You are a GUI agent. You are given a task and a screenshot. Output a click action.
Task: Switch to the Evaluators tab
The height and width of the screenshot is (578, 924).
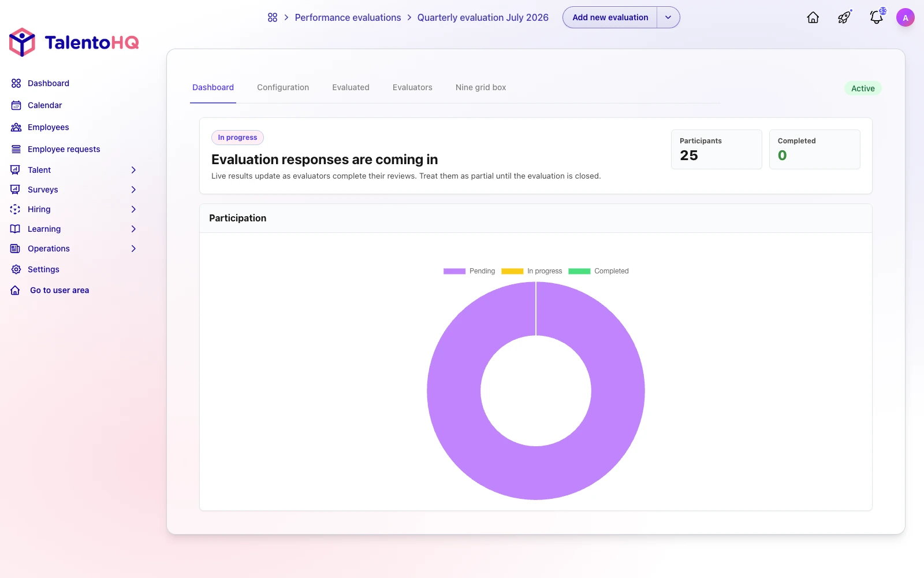coord(412,87)
